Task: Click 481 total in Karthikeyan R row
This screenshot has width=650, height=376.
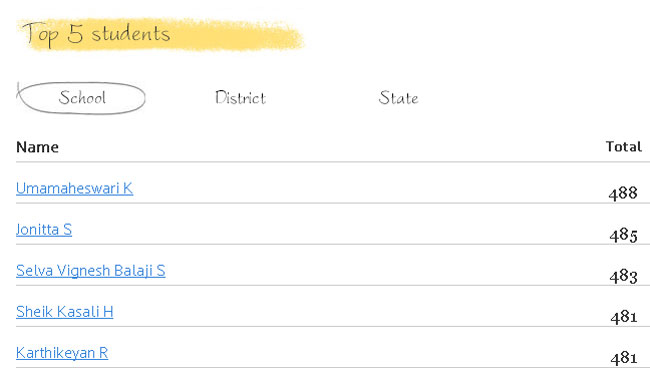Action: (623, 358)
